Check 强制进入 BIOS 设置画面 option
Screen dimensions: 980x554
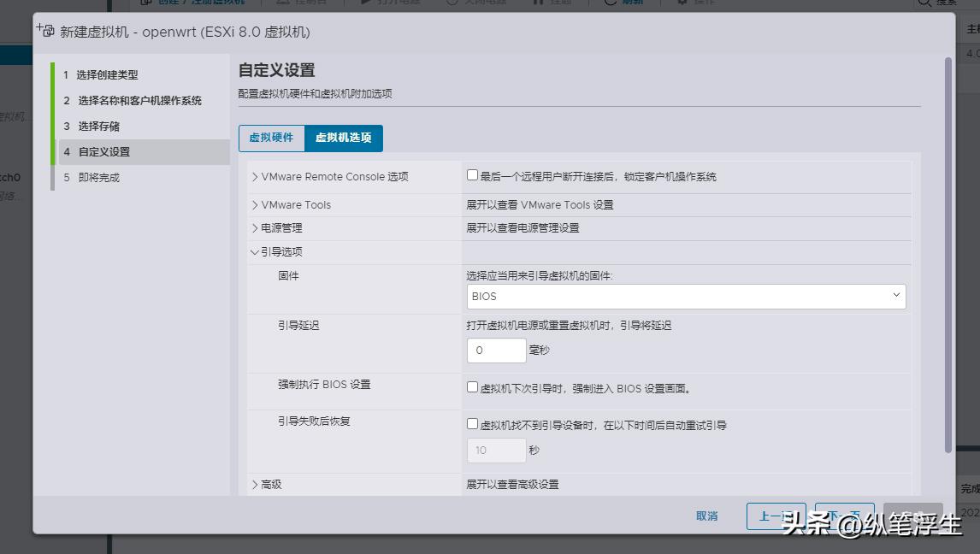472,386
